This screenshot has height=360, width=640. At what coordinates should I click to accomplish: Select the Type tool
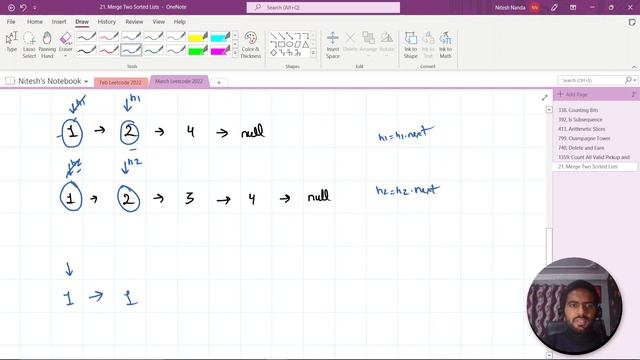pos(11,42)
